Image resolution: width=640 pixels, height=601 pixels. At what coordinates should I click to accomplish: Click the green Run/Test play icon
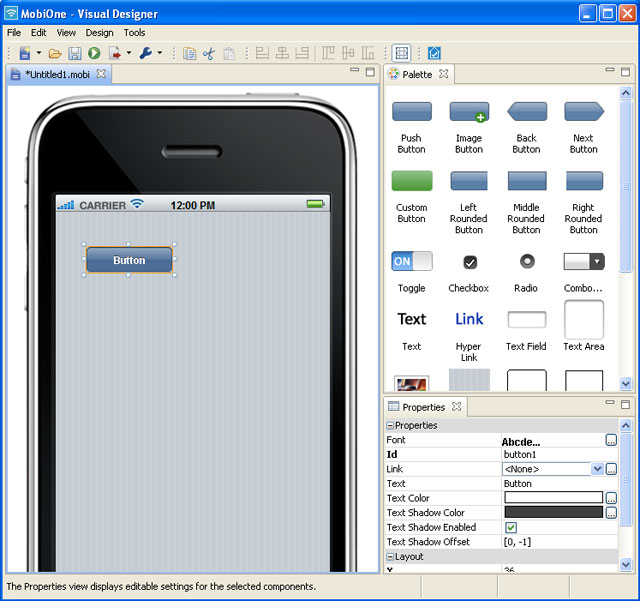tap(94, 53)
